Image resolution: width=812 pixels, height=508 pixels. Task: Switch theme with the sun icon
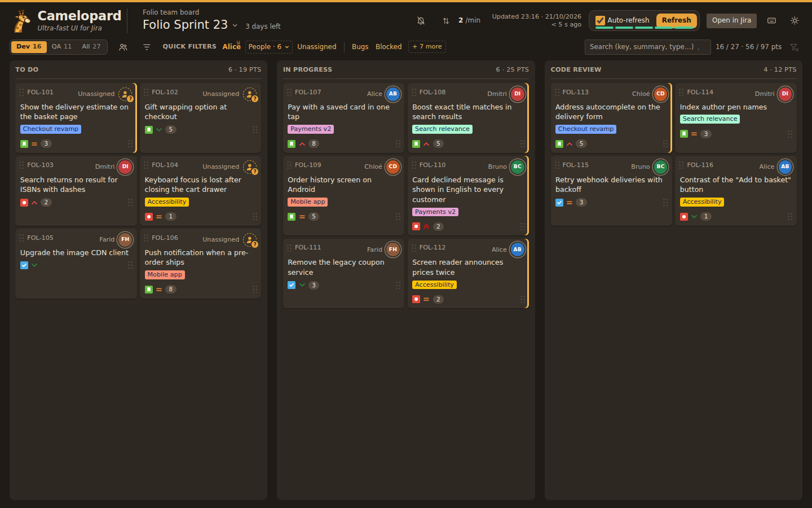(795, 20)
